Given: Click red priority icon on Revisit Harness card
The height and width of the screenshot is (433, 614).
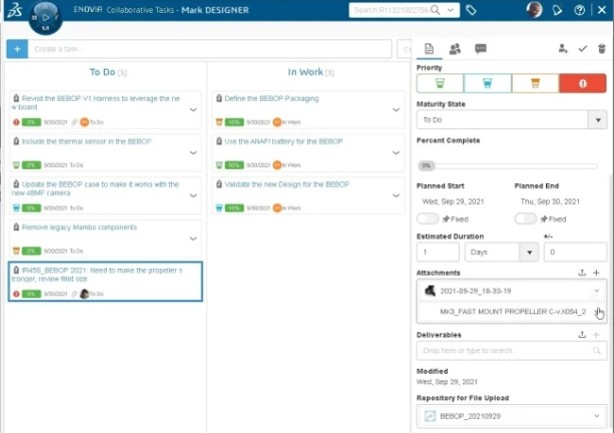Looking at the screenshot, I should (x=16, y=122).
